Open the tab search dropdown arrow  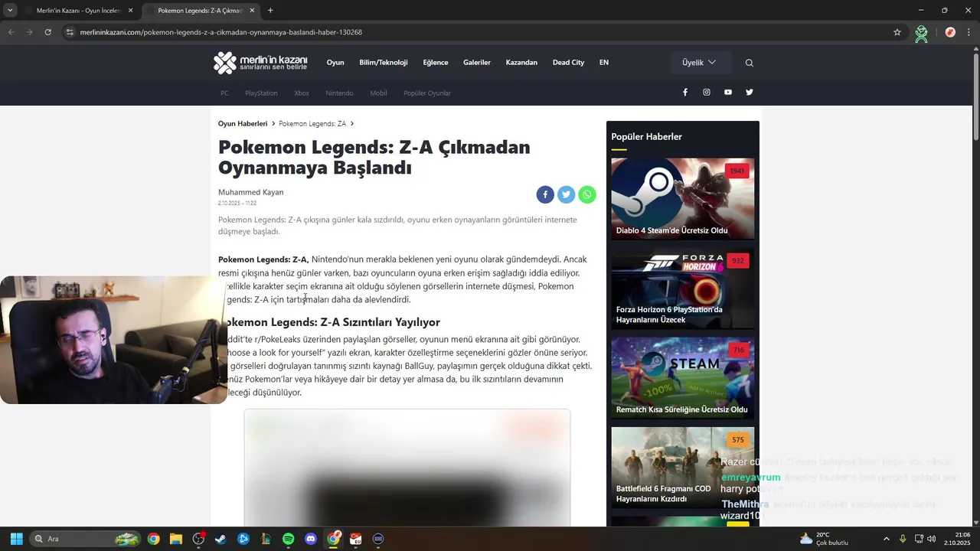point(10,11)
